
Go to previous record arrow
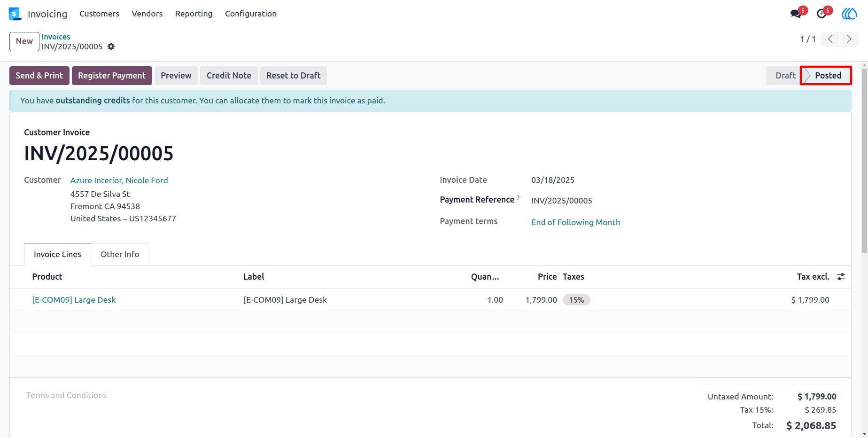pos(830,39)
